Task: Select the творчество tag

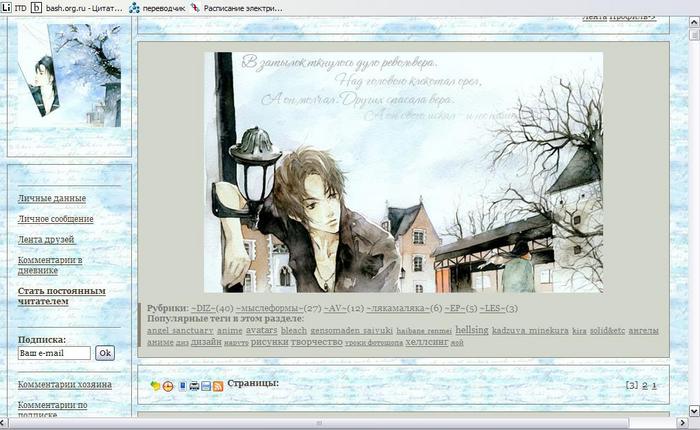Action: pyautogui.click(x=317, y=342)
